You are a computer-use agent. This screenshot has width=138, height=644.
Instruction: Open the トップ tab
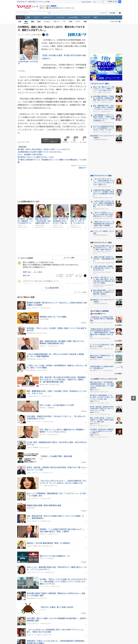pos(20,17)
